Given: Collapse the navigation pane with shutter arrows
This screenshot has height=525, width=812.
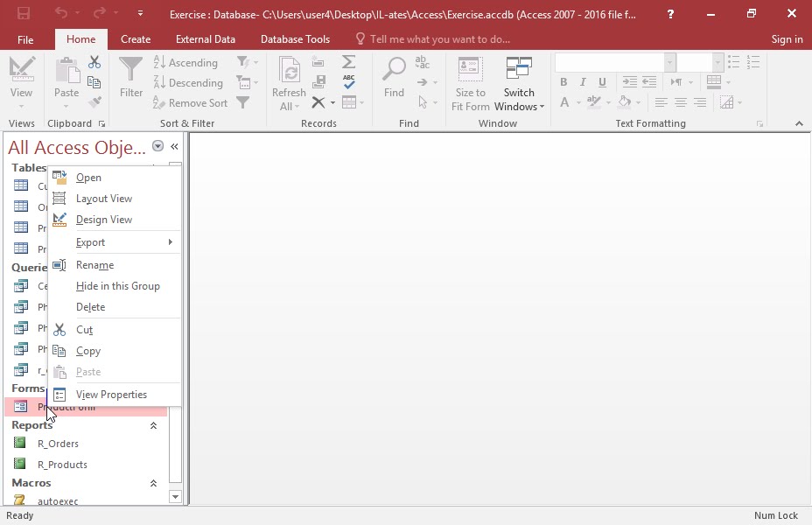Looking at the screenshot, I should click(174, 146).
